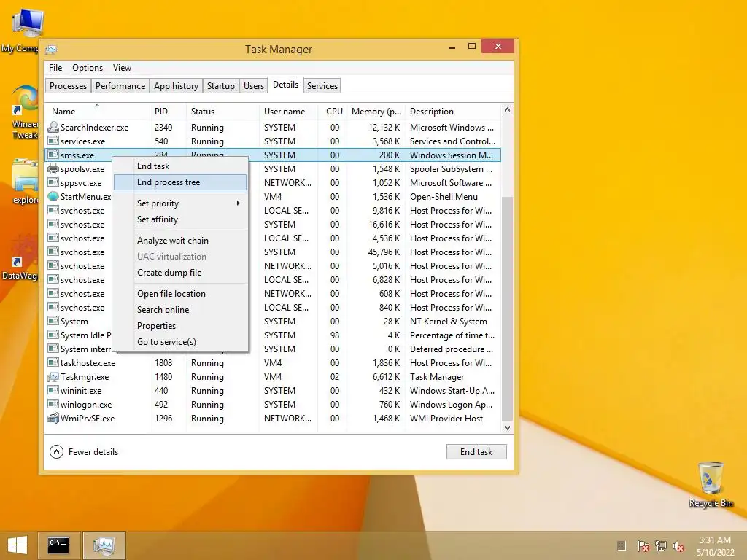Click Fewer details collapse arrow
This screenshot has width=747, height=560.
[x=56, y=451]
